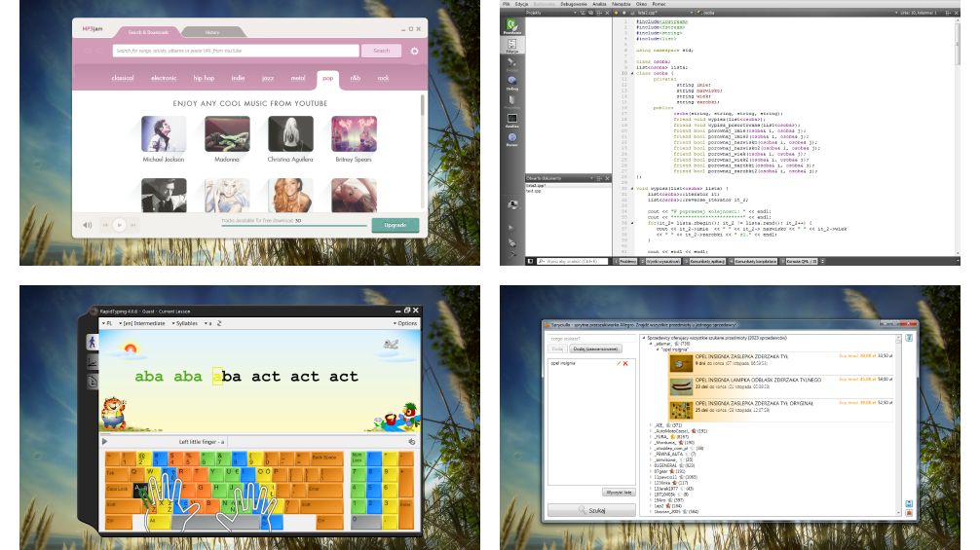Open Madonna artist thumbnail
Viewport: 980px width, 550px height.
click(227, 133)
